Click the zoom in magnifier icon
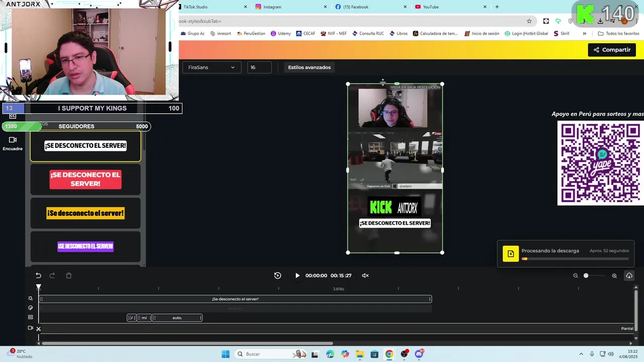Viewport: 644px width, 362px height. (614, 276)
